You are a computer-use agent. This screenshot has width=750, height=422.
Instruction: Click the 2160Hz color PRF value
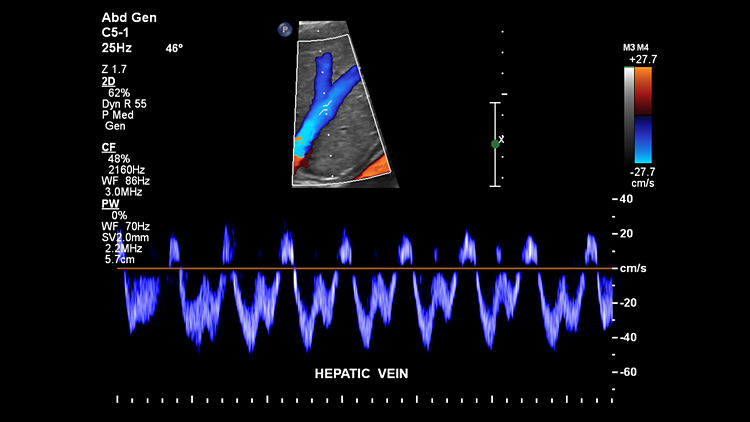pyautogui.click(x=127, y=170)
